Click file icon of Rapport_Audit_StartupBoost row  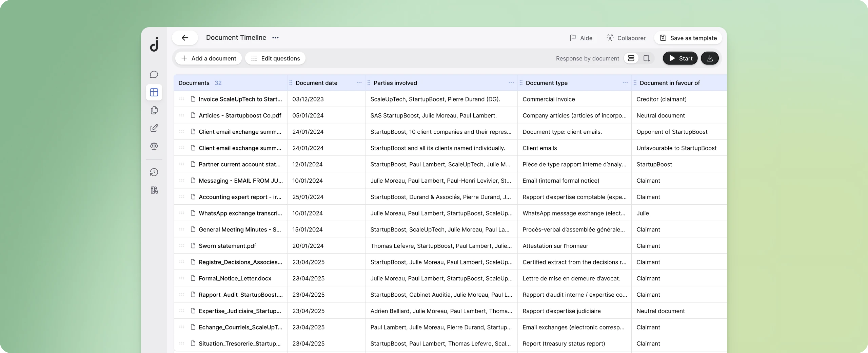click(x=193, y=295)
